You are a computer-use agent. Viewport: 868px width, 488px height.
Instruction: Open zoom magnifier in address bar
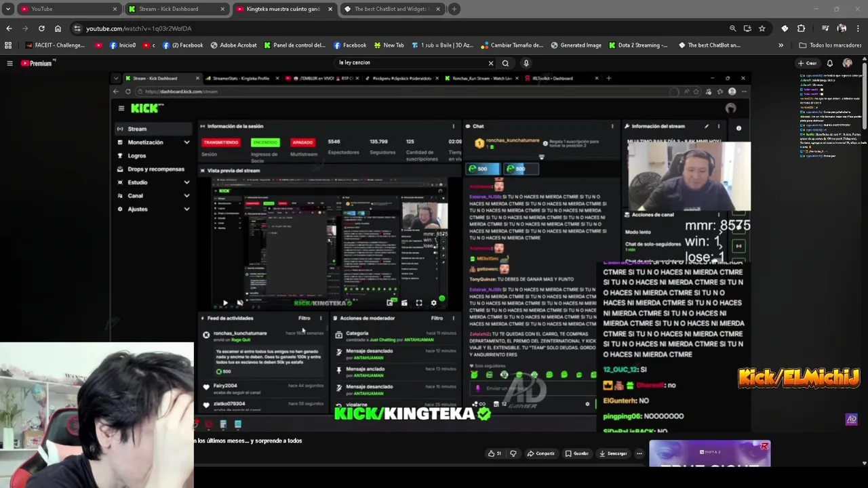click(732, 28)
